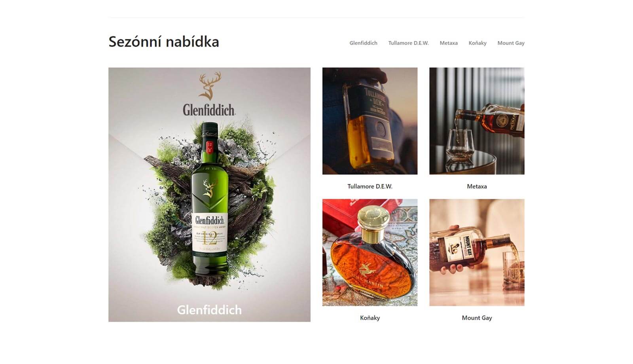633x364 pixels.
Task: Click the large Glenfiddich bottle banner
Action: click(209, 194)
